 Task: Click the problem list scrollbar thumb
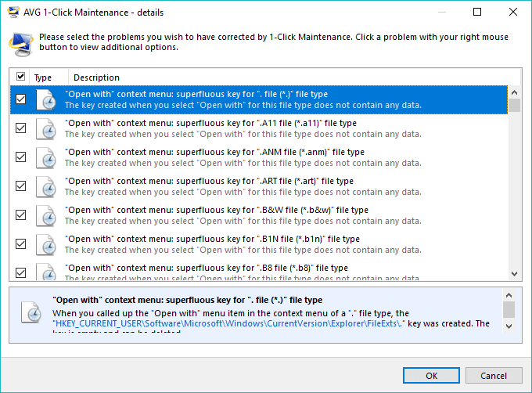pyautogui.click(x=514, y=105)
